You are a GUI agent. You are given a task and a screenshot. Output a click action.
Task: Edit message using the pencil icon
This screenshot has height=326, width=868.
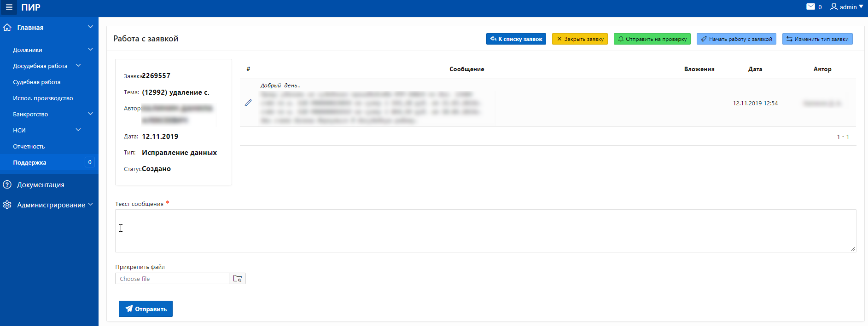point(248,103)
